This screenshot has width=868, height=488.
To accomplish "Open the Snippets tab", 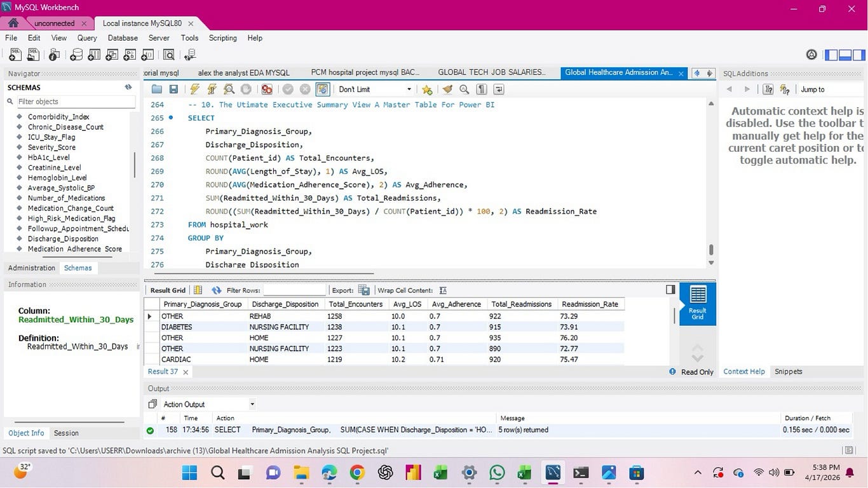I will (x=789, y=372).
